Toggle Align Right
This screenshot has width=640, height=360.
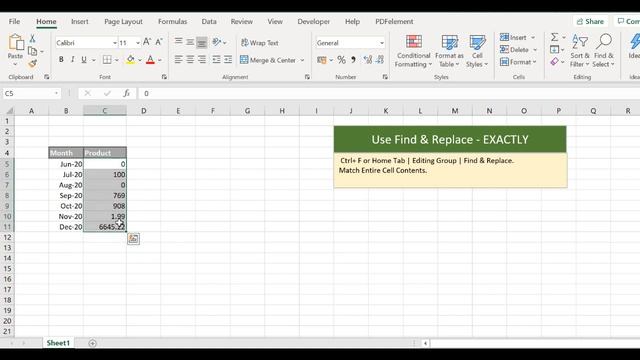coord(202,60)
